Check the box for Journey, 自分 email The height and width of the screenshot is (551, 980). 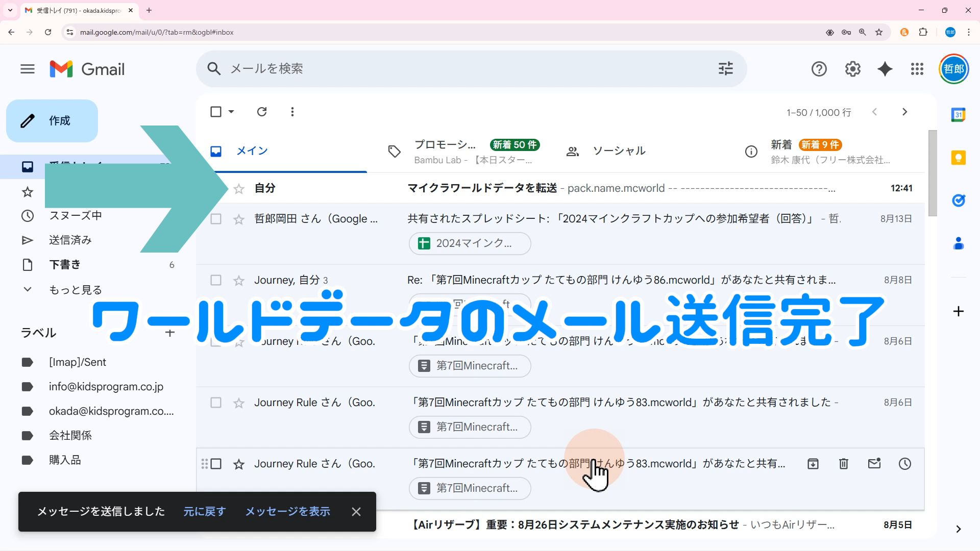point(216,280)
